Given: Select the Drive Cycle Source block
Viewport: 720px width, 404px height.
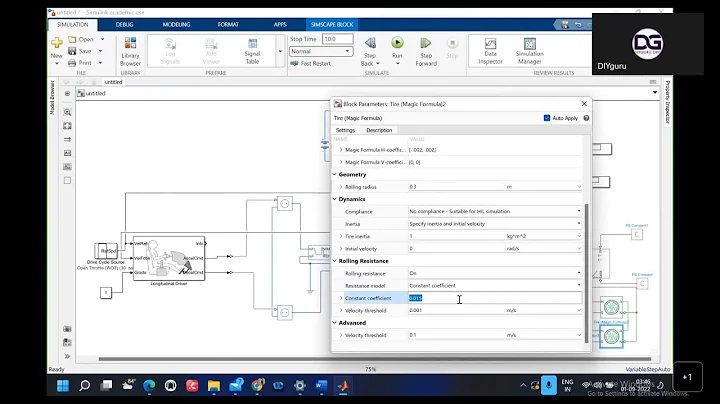Looking at the screenshot, I should [x=106, y=251].
